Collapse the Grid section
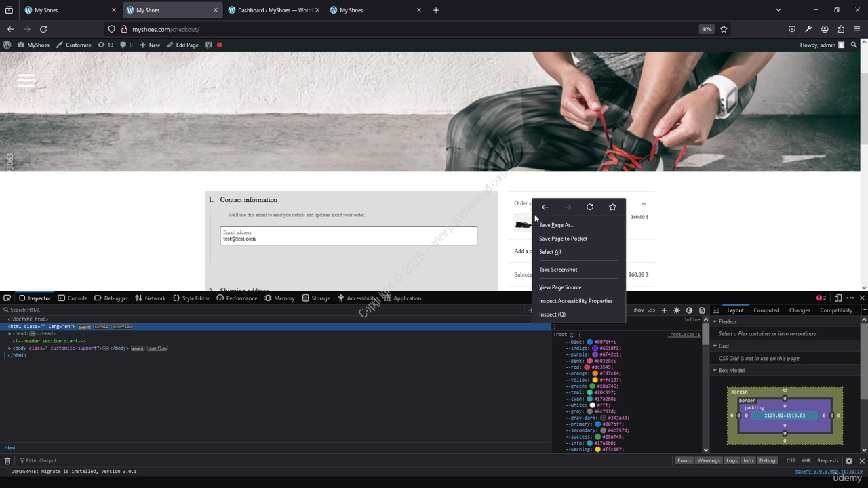Viewport: 868px width, 488px height. point(715,346)
